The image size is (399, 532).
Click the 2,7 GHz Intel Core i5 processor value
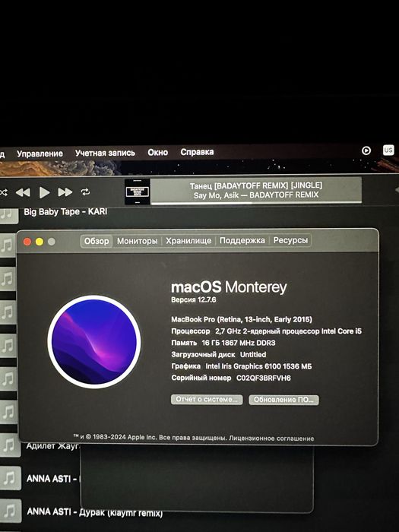pos(288,331)
